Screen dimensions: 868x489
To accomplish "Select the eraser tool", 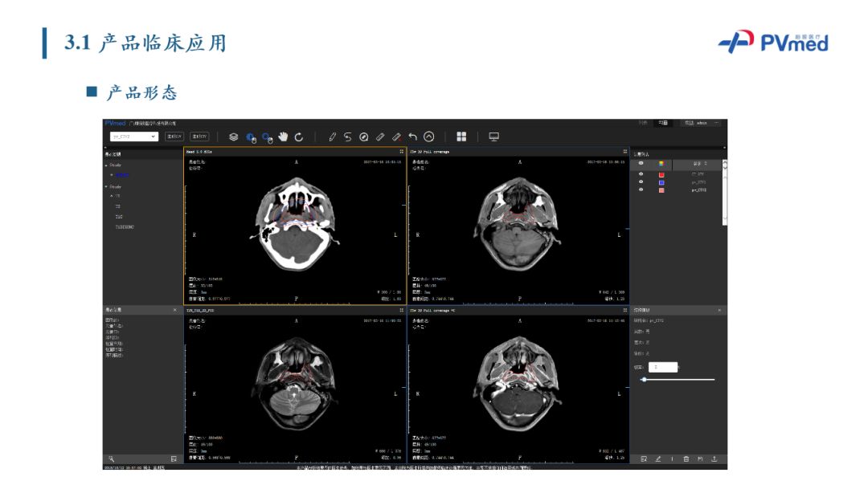I will coord(380,137).
